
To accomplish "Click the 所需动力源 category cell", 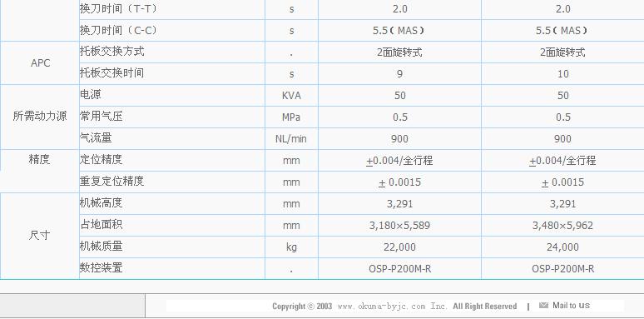I will point(40,117).
